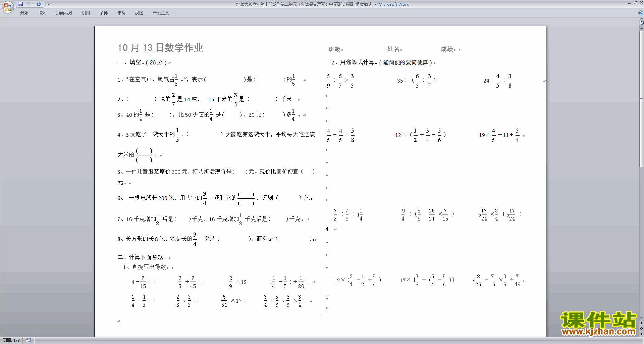Open the Office Button menu

tap(7, 7)
